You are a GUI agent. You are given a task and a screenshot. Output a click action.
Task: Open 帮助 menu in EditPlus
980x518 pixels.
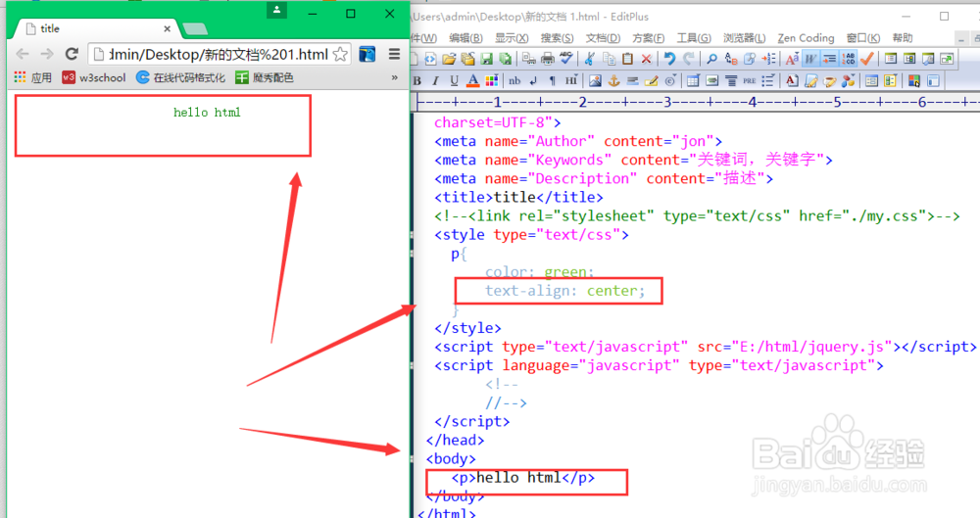903,38
